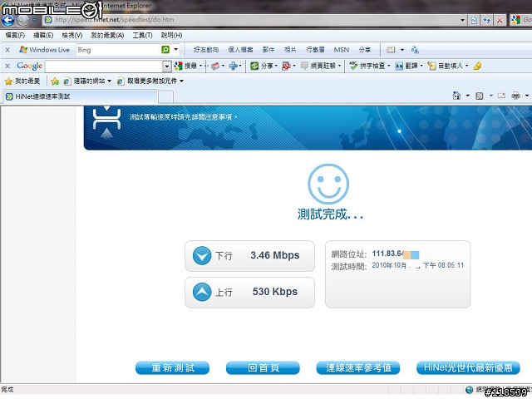The height and width of the screenshot is (399, 532).
Task: Open the 檢視(V) menu
Action: (x=72, y=35)
